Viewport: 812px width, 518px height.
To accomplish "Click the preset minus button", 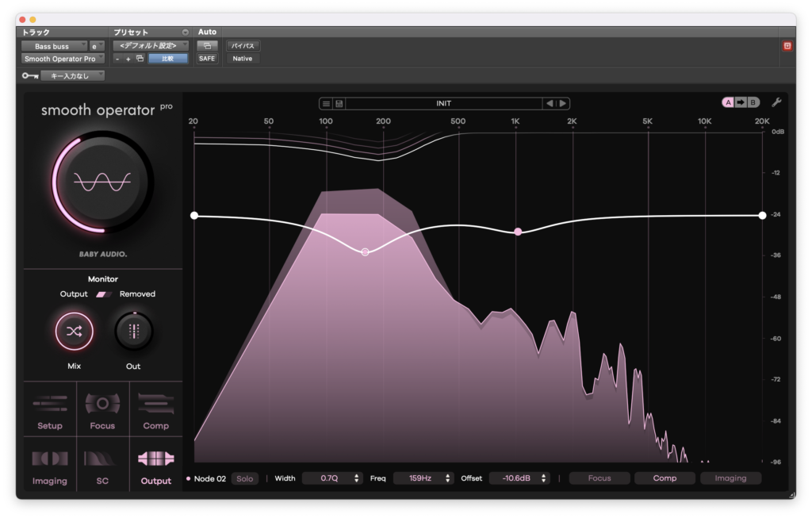I will pyautogui.click(x=117, y=59).
